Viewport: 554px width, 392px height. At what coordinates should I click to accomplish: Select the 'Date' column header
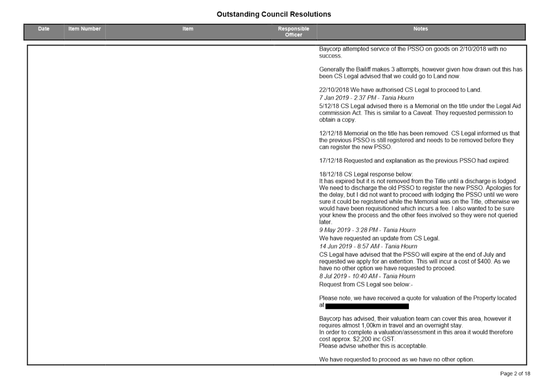[44, 29]
